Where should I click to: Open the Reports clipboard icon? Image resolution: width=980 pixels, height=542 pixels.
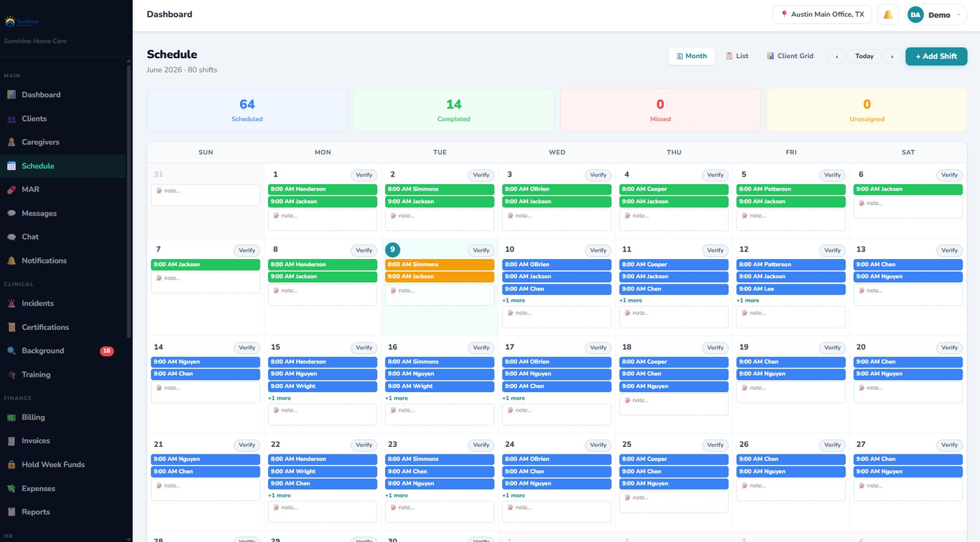tap(11, 512)
